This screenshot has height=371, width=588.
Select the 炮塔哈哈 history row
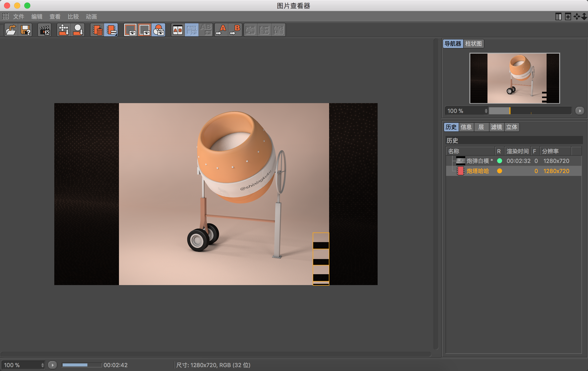[x=514, y=171]
